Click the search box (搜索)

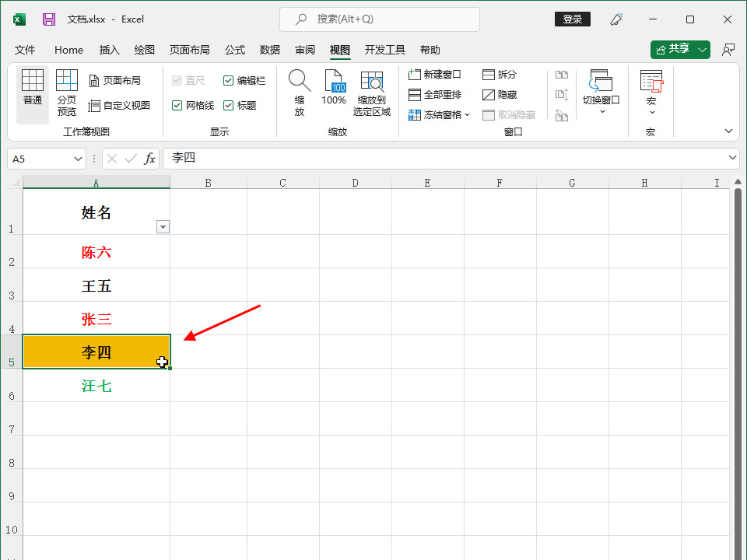380,19
